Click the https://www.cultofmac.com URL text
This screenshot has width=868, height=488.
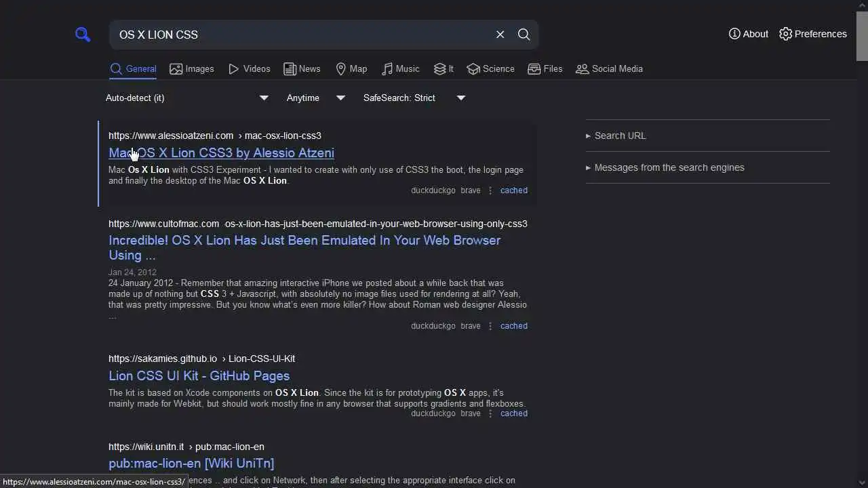(163, 224)
